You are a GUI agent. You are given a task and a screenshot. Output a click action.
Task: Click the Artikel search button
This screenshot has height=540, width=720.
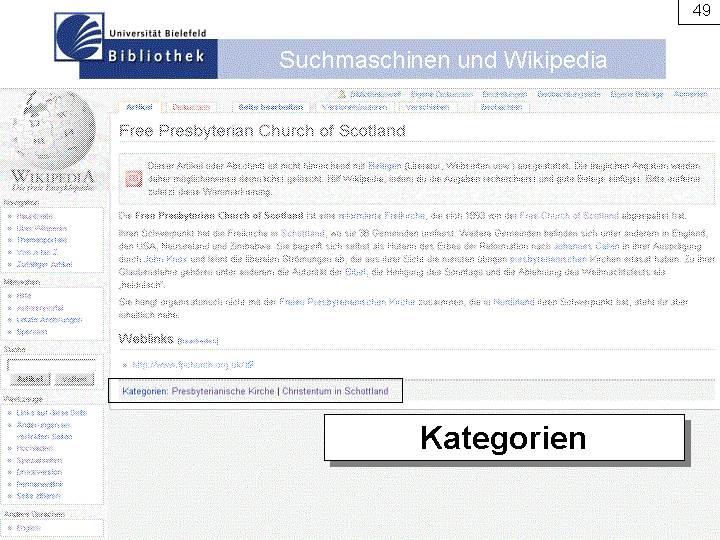tap(30, 379)
